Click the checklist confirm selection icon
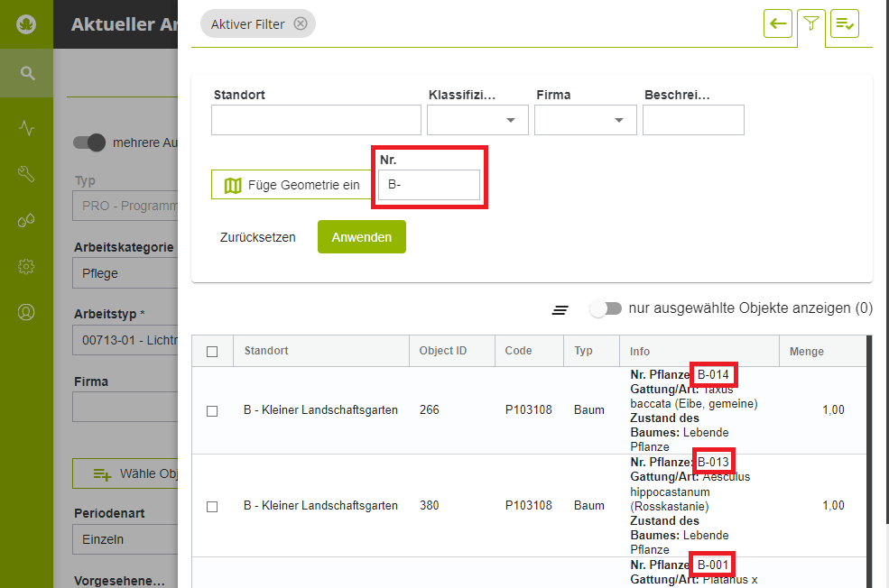 (845, 24)
